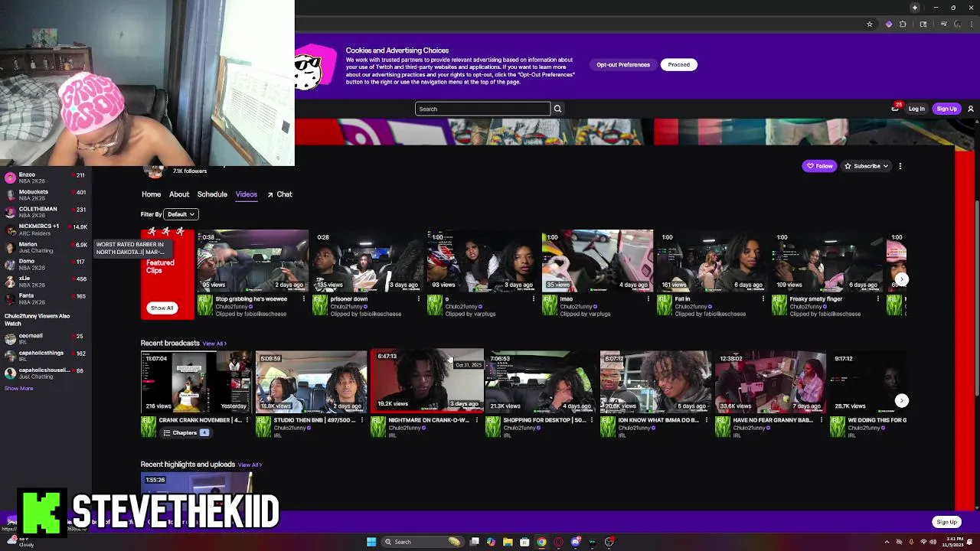Image resolution: width=980 pixels, height=551 pixels.
Task: Open options for 'Fall in' clip
Action: click(x=763, y=299)
